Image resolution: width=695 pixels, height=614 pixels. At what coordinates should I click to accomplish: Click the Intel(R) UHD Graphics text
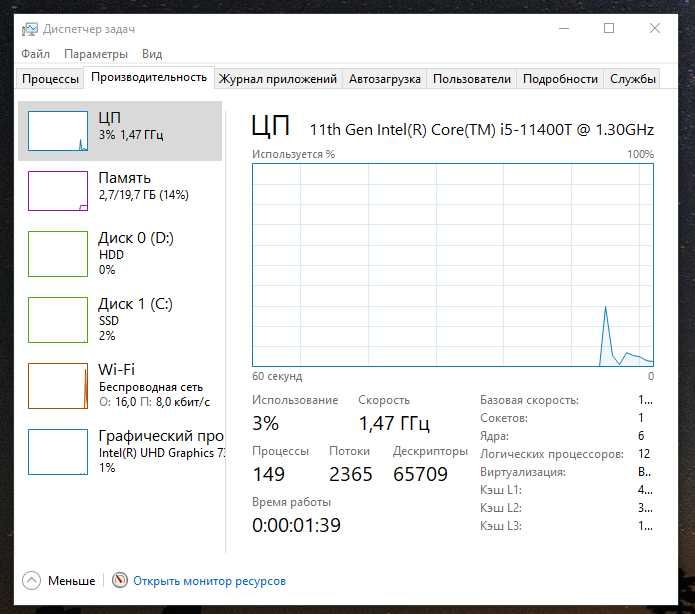(x=162, y=453)
